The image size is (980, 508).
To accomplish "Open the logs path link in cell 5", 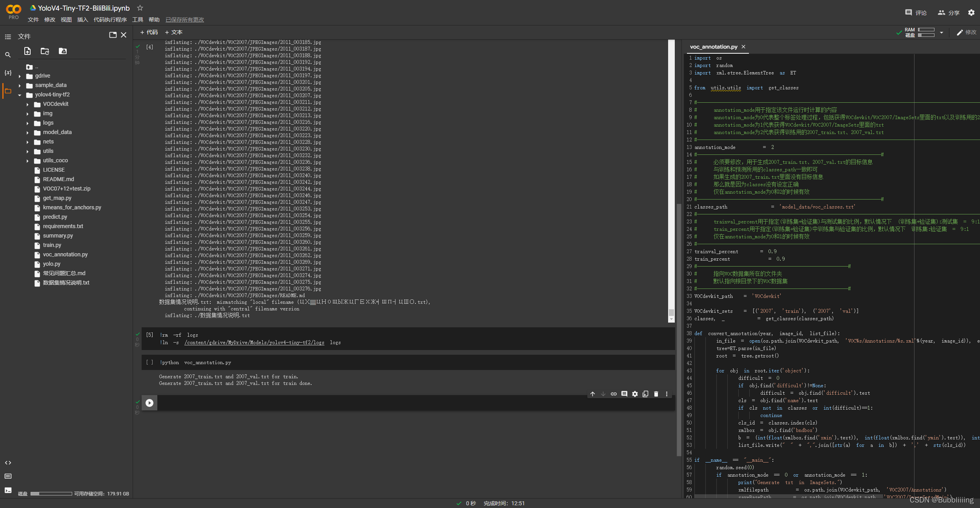I will 254,342.
